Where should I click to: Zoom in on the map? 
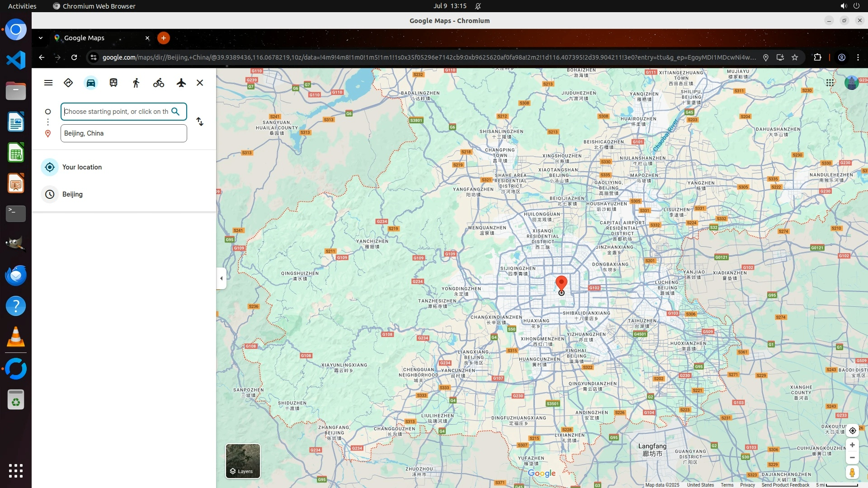(852, 445)
